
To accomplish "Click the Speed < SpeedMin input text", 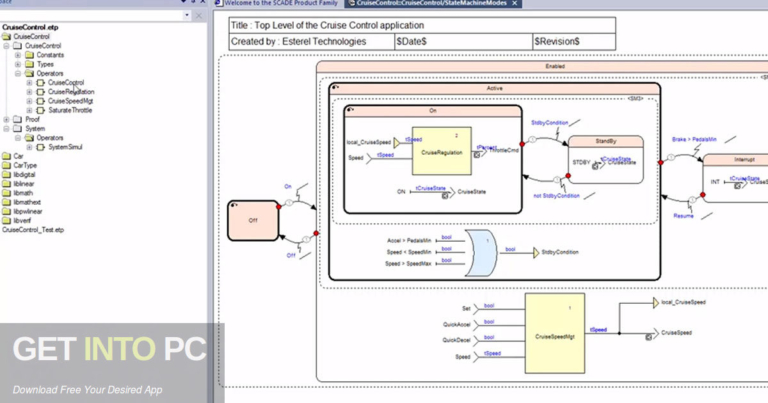I will (409, 252).
